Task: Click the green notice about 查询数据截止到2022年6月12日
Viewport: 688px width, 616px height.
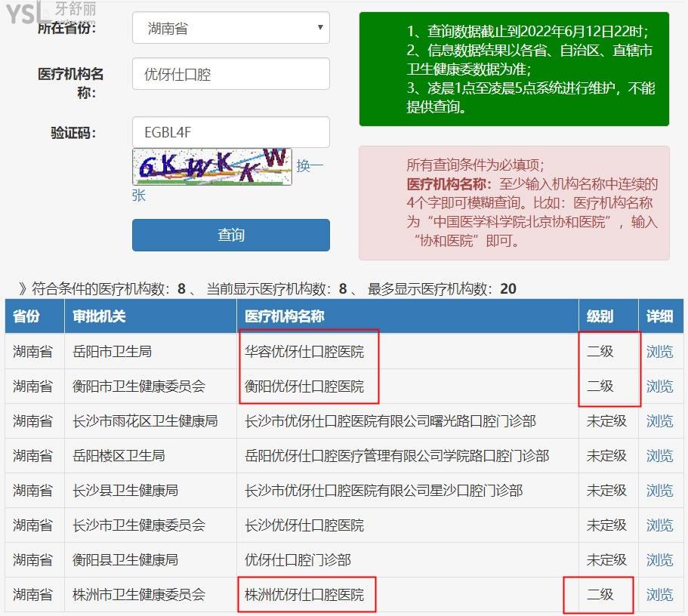Action: click(514, 69)
